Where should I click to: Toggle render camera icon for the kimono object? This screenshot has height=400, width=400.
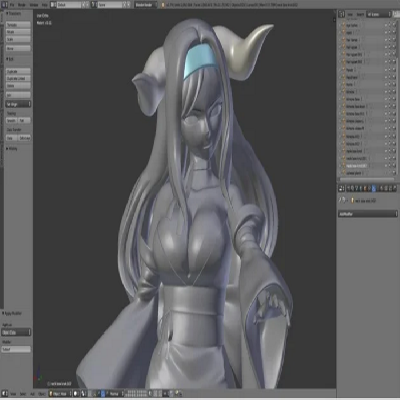click(394, 92)
